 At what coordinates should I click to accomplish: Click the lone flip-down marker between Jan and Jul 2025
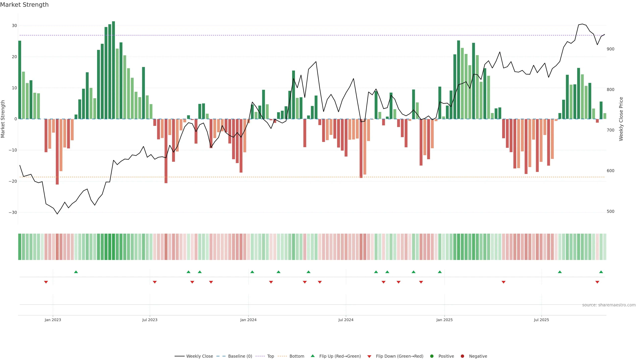pyautogui.click(x=503, y=282)
